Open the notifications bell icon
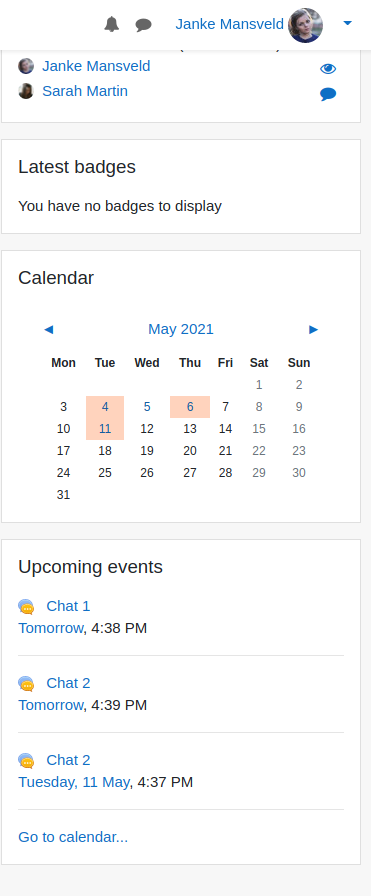Screen dimensions: 371x896 (111, 25)
